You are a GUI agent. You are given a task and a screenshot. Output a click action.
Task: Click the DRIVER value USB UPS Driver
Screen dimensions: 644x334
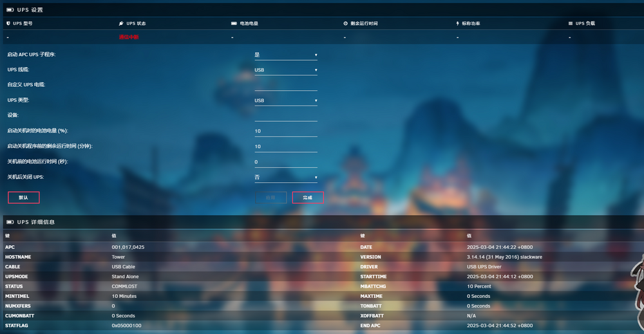point(484,267)
